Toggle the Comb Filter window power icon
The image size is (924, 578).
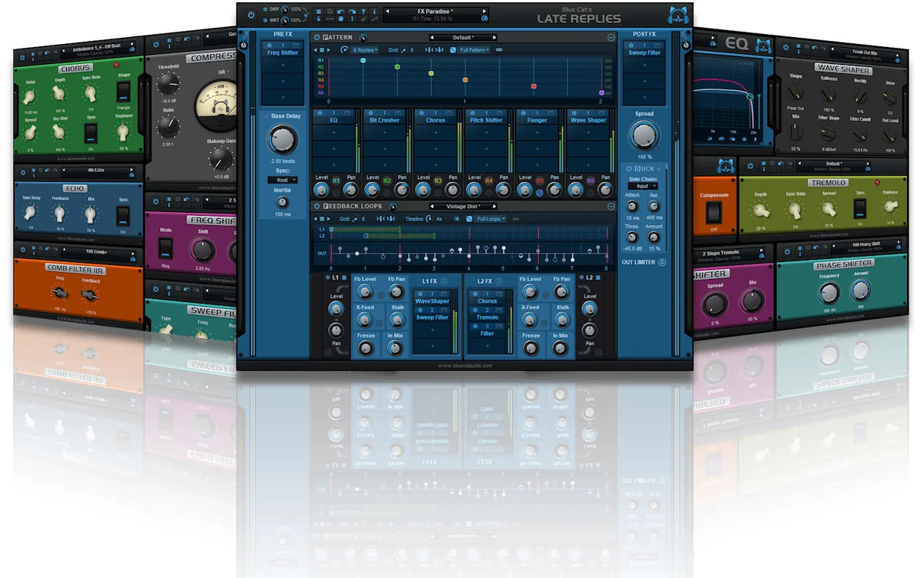click(23, 249)
